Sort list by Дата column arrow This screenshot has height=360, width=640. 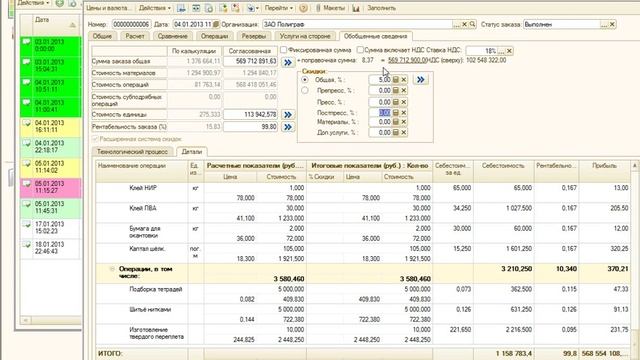[x=73, y=25]
